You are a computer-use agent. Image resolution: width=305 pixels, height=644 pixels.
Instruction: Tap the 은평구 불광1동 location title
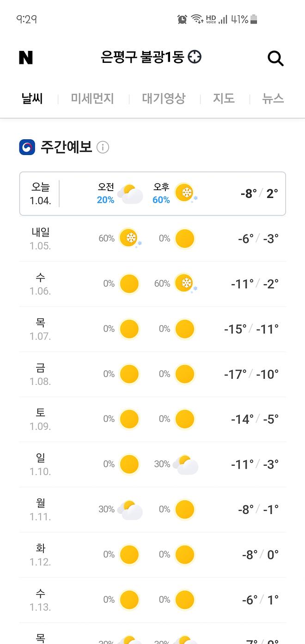pyautogui.click(x=142, y=57)
